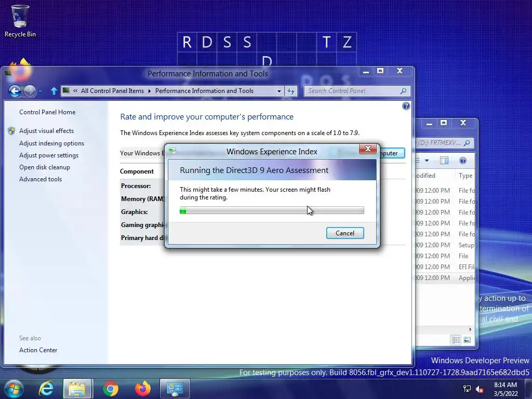532x399 pixels.
Task: Click the Performance Information window title icon
Action: [x=7, y=73]
